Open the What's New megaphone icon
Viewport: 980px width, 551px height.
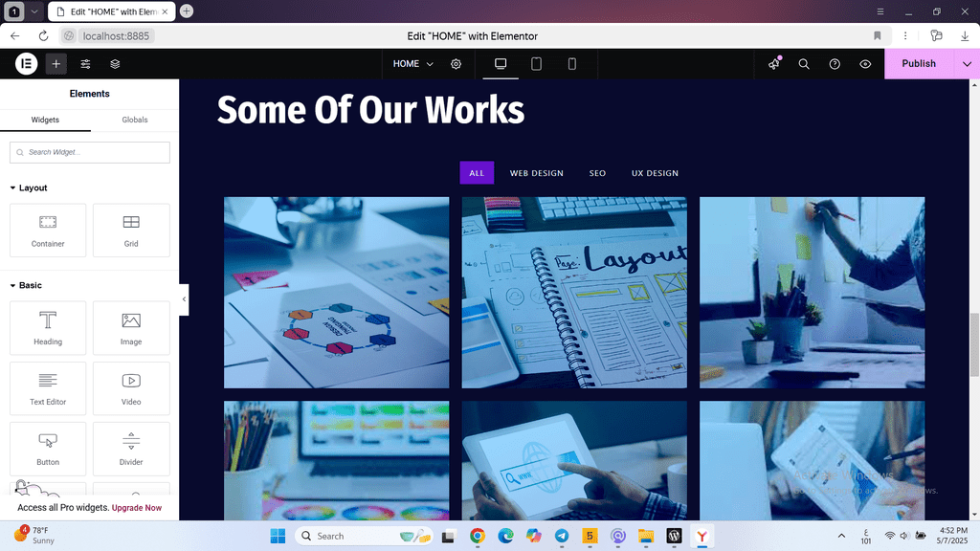pyautogui.click(x=774, y=64)
